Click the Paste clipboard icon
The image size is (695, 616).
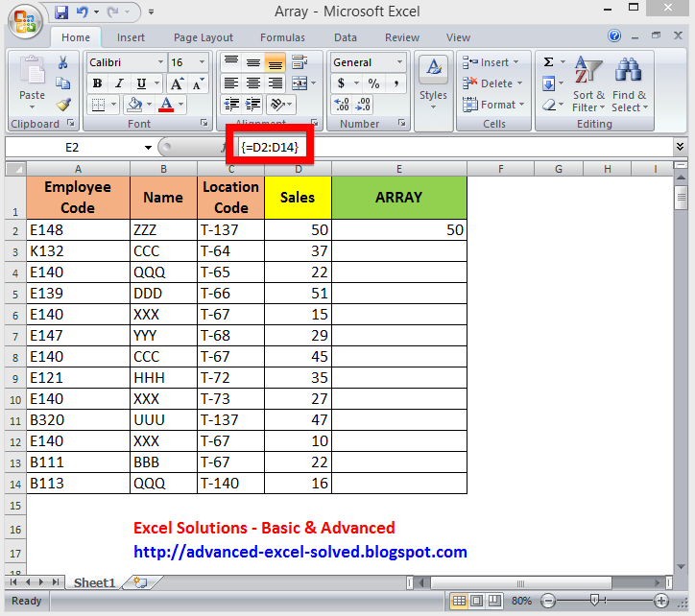coord(32,71)
